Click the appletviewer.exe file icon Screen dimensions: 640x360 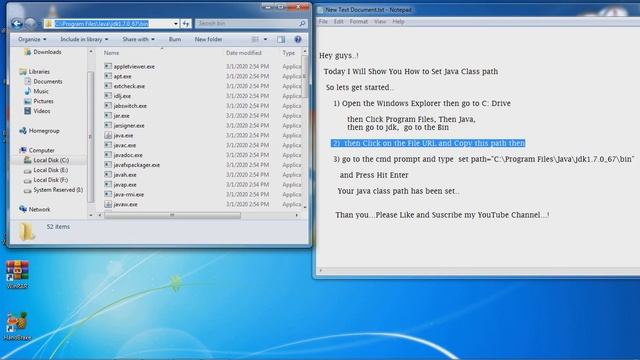(108, 66)
